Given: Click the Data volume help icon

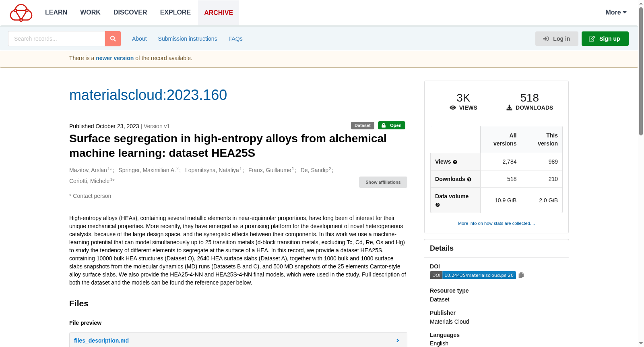Looking at the screenshot, I should coord(438,205).
